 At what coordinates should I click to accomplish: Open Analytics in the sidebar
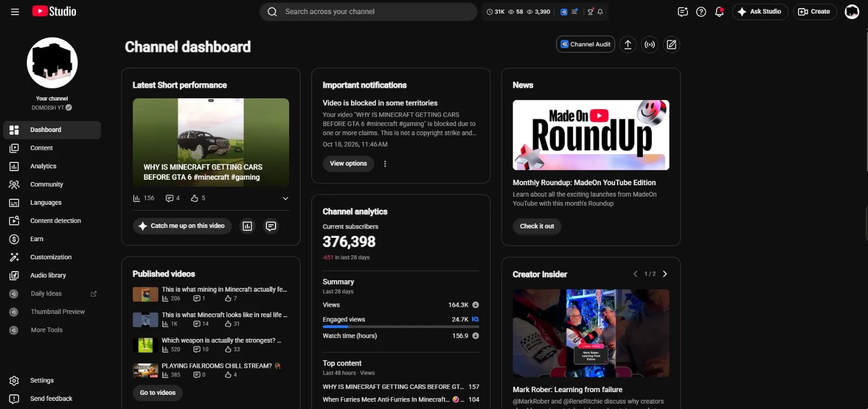coord(52,166)
